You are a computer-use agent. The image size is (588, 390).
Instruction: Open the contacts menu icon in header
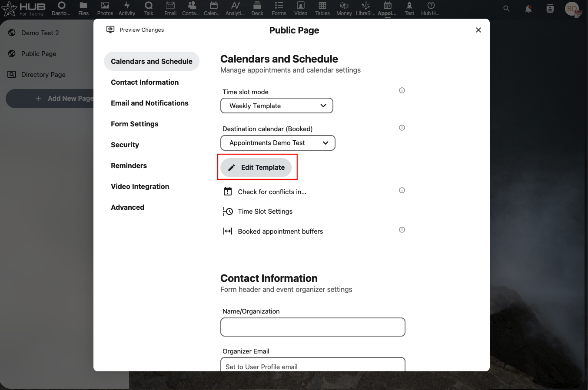pyautogui.click(x=550, y=9)
